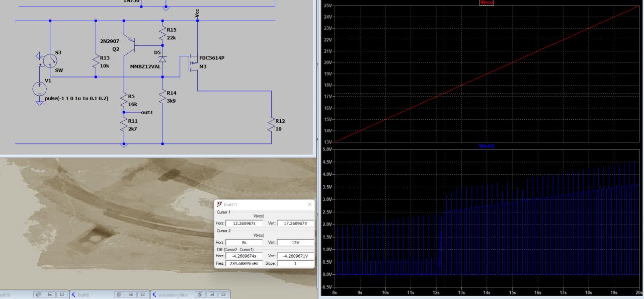Click the Cursor 1 Vert field 17.260967V
Image resolution: width=644 pixels, height=299 pixels.
click(x=295, y=223)
